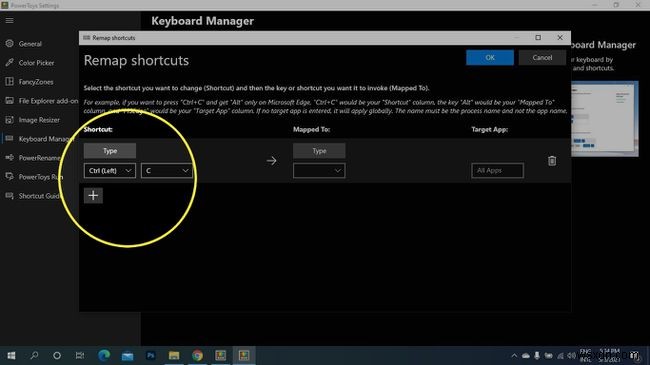
Task: Open Image Resizer settings page
Action: coord(39,120)
